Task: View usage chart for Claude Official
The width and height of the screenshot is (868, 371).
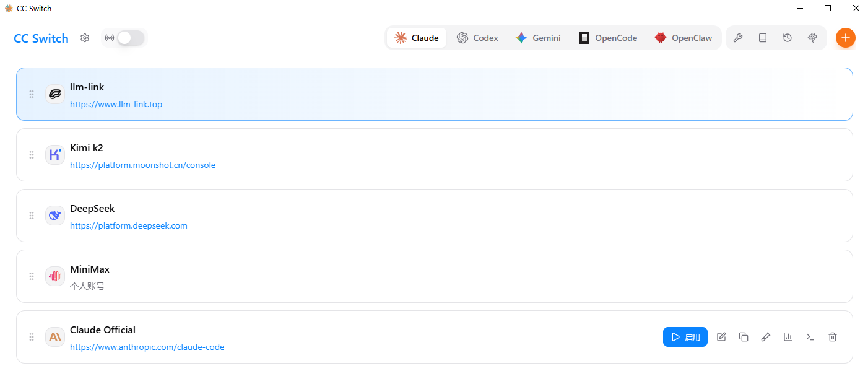Action: coord(788,337)
